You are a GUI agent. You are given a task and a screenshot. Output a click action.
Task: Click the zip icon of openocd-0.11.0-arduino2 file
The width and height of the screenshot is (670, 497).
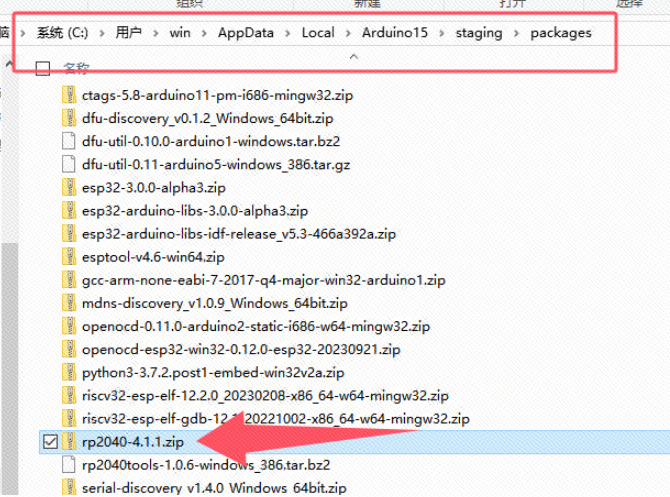69,325
